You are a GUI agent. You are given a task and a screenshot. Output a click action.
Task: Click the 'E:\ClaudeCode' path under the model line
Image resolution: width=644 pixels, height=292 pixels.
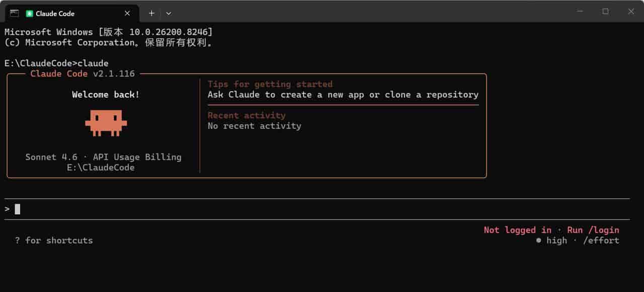point(101,168)
